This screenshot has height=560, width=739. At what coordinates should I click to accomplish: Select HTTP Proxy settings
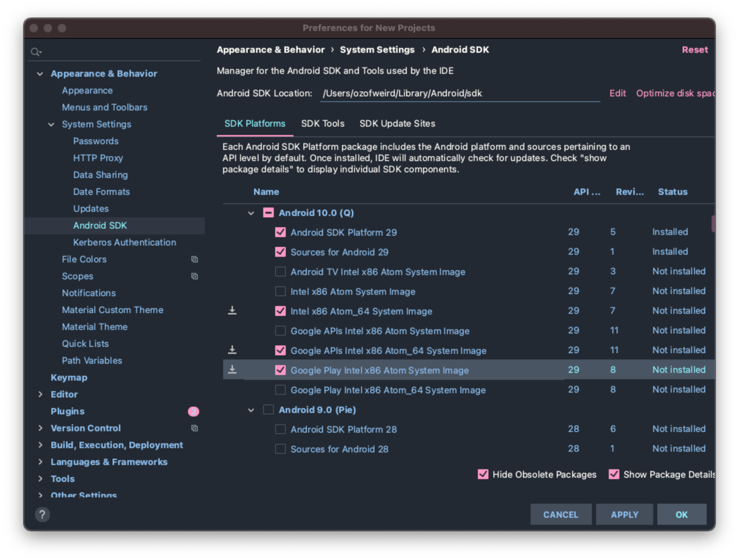coord(98,158)
